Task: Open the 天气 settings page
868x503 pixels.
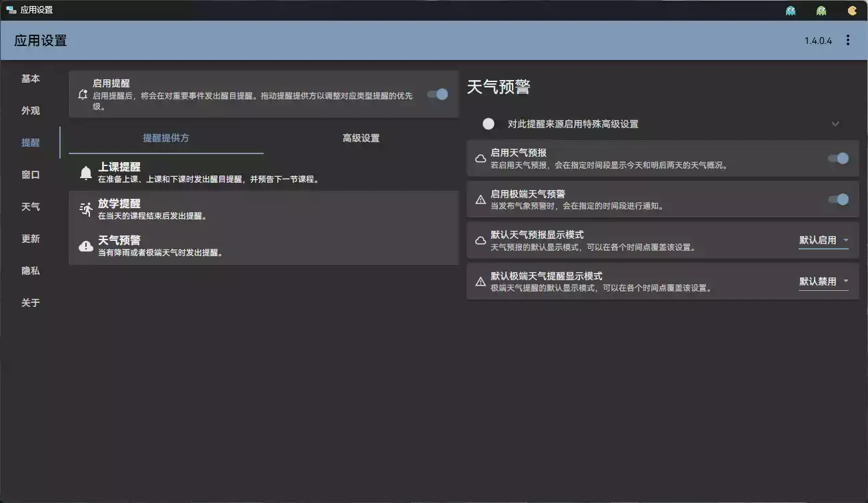Action: pos(31,207)
